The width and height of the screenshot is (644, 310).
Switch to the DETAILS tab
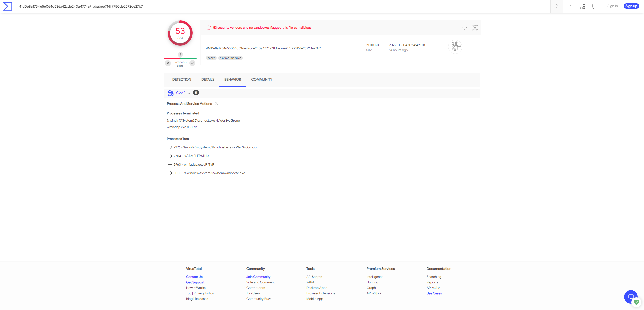[208, 79]
